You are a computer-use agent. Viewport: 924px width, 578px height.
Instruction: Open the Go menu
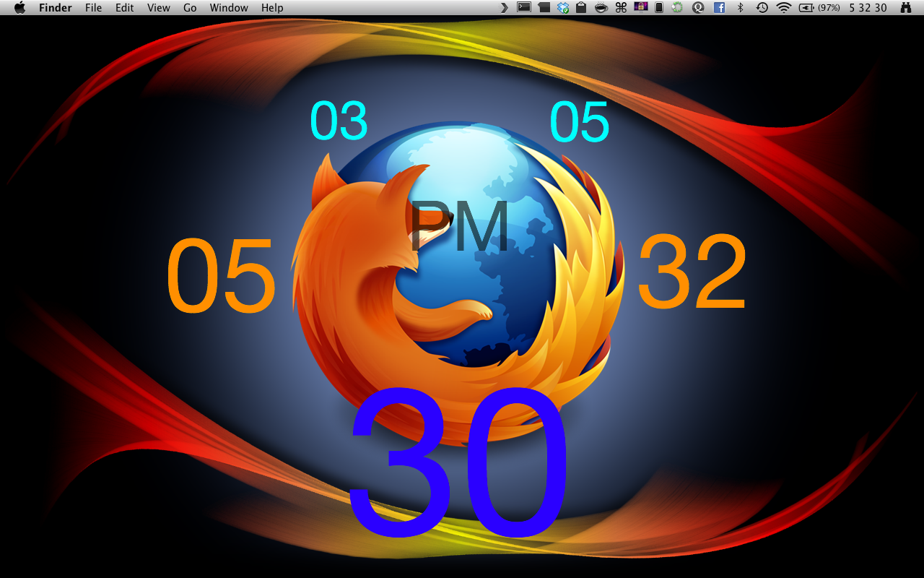click(190, 8)
